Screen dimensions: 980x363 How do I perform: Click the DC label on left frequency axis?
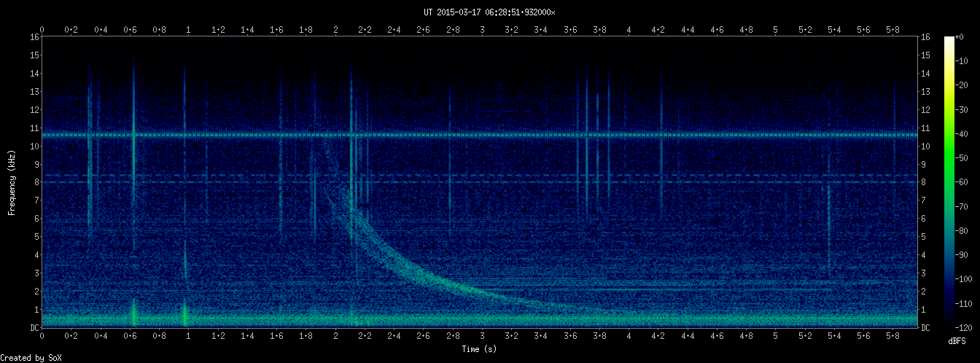(34, 328)
